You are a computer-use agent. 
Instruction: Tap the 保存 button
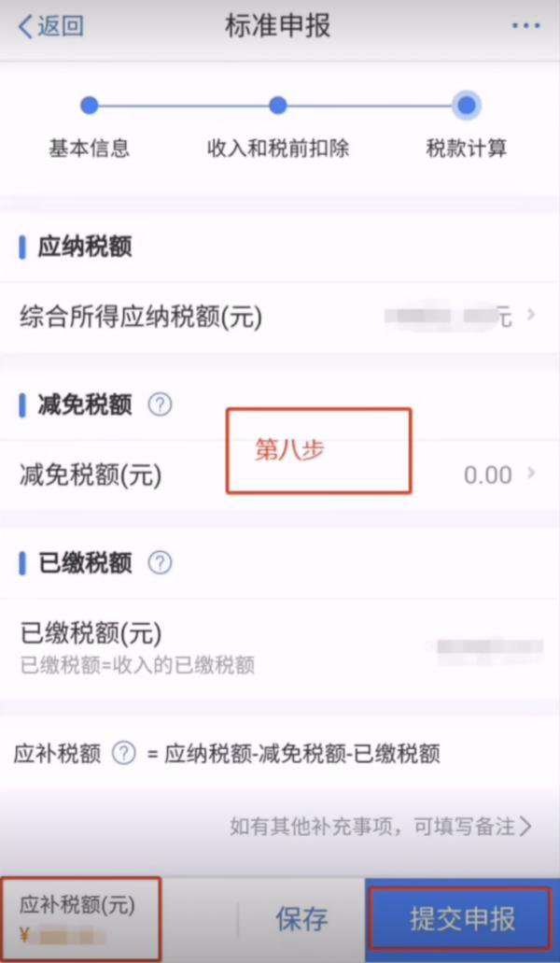(301, 919)
